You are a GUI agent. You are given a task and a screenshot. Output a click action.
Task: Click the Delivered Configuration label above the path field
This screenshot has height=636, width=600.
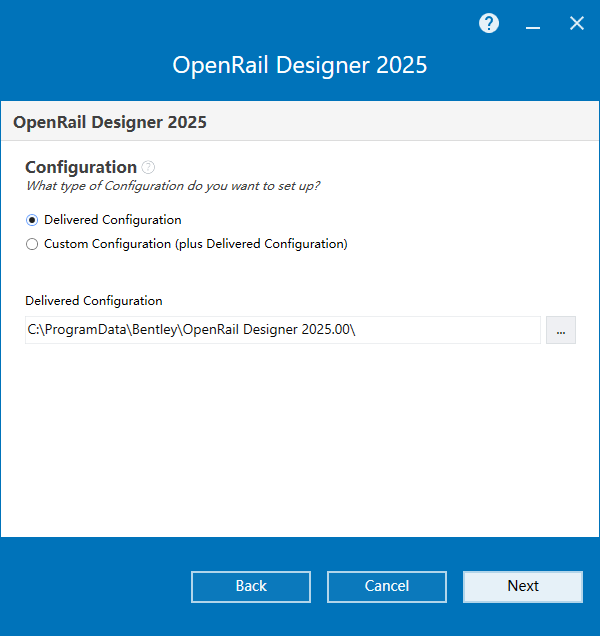tap(94, 301)
